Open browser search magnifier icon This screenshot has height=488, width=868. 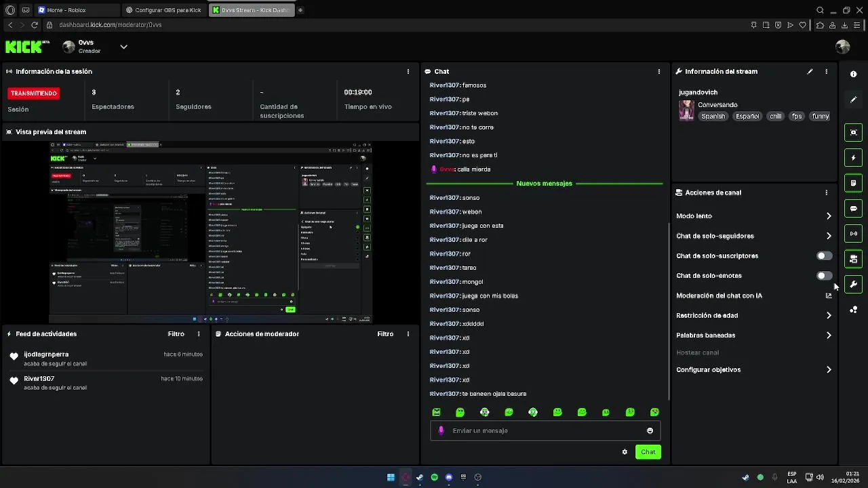point(820,10)
